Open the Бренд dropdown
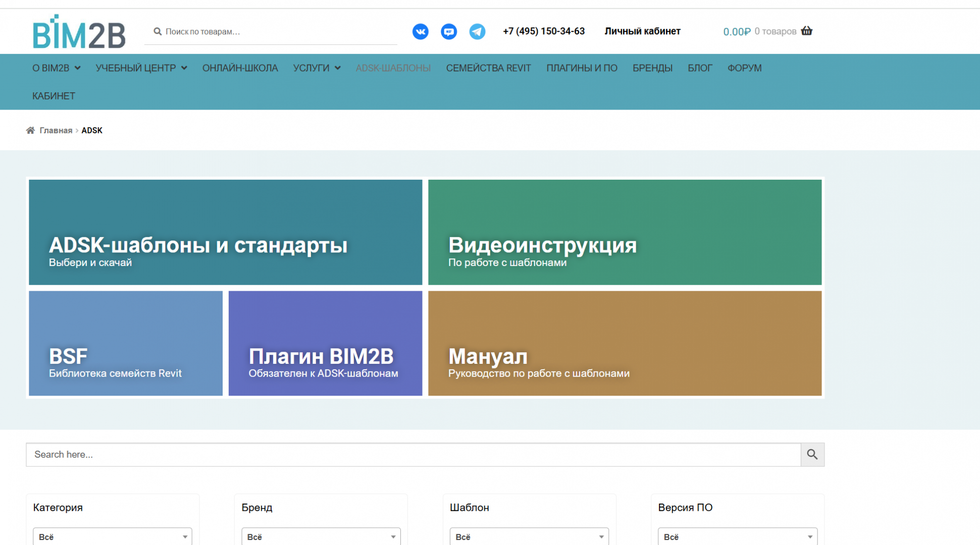 pyautogui.click(x=321, y=536)
